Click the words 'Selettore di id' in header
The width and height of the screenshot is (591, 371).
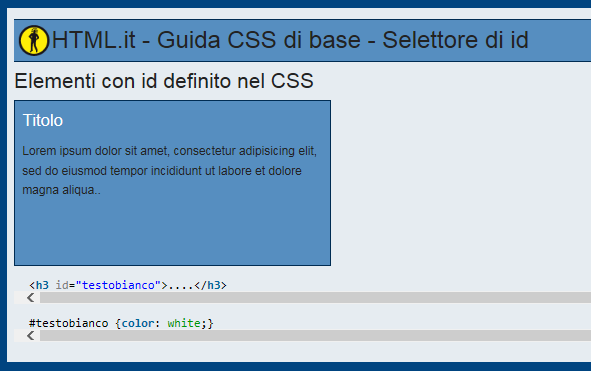tap(456, 40)
